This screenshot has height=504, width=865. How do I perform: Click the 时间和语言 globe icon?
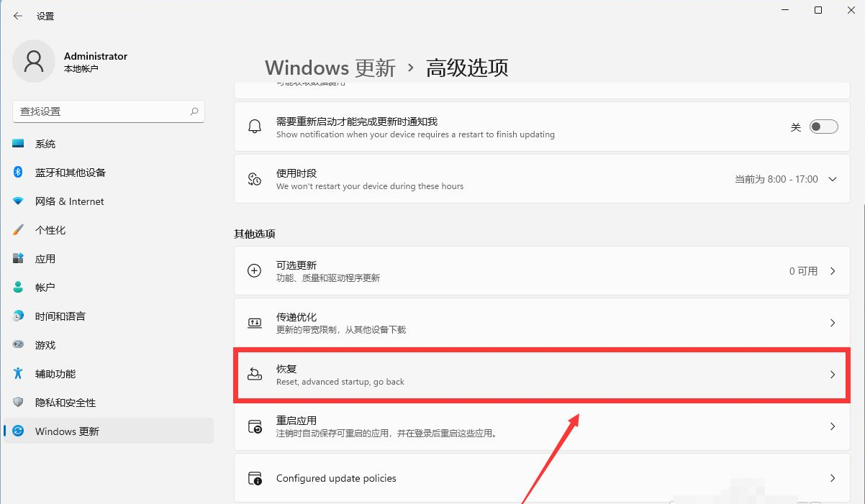(x=19, y=316)
